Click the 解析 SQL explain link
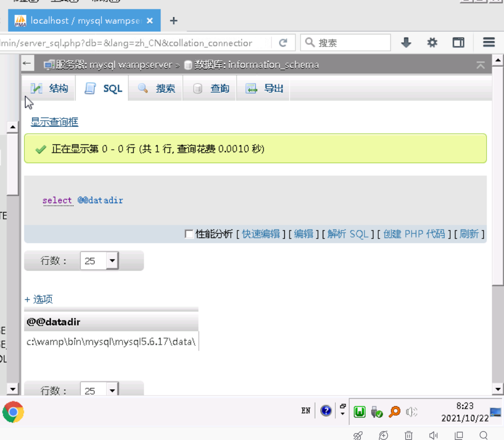 (x=348, y=234)
